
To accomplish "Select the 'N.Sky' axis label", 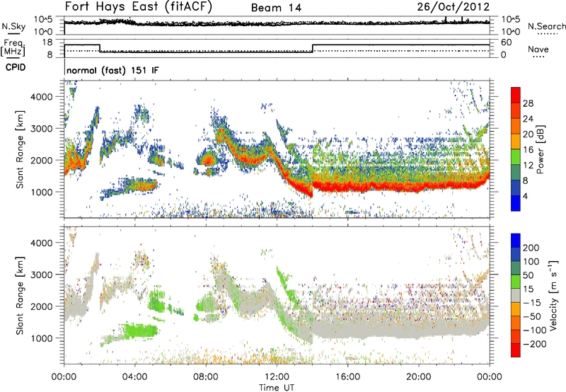I will [x=13, y=26].
